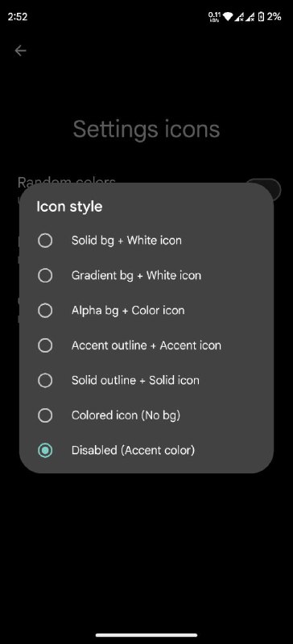Select Solid outline + Solid icon radio button
Screen dimensions: 293x644
(x=45, y=380)
